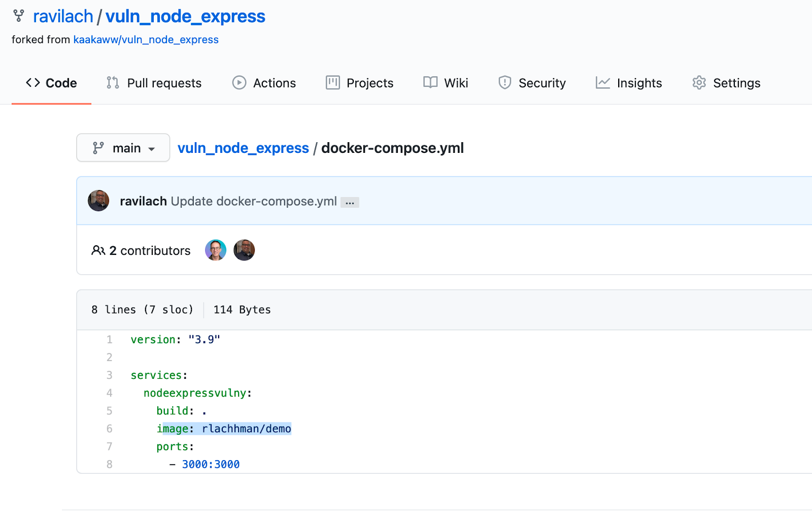The width and height of the screenshot is (812, 518).
Task: Click the Settings gear icon
Action: [699, 83]
